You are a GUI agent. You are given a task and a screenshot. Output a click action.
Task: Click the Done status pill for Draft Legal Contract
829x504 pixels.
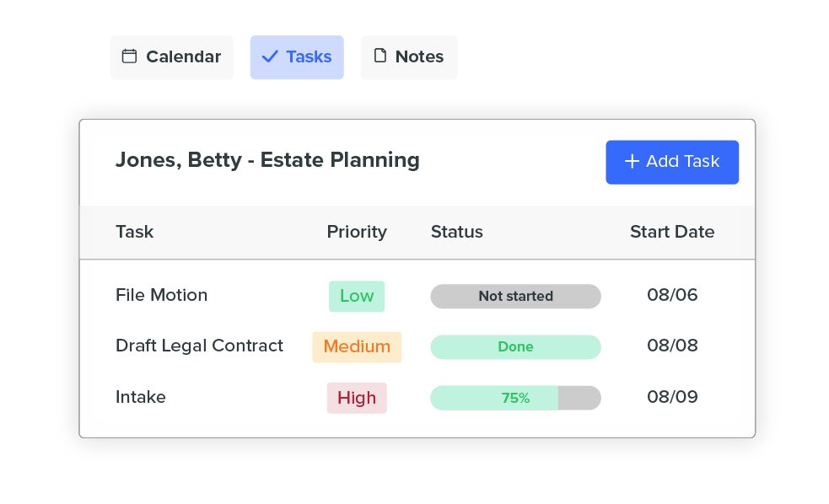(x=515, y=346)
